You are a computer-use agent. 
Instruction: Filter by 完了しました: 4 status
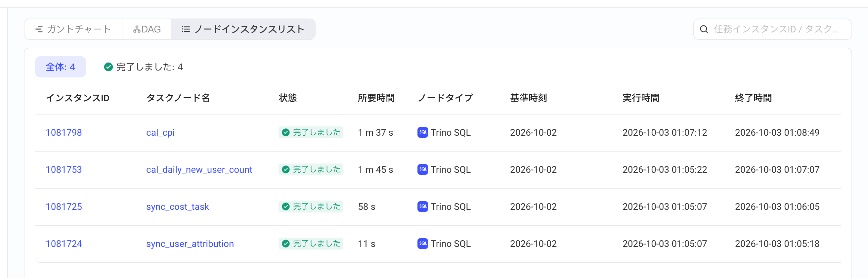point(144,67)
